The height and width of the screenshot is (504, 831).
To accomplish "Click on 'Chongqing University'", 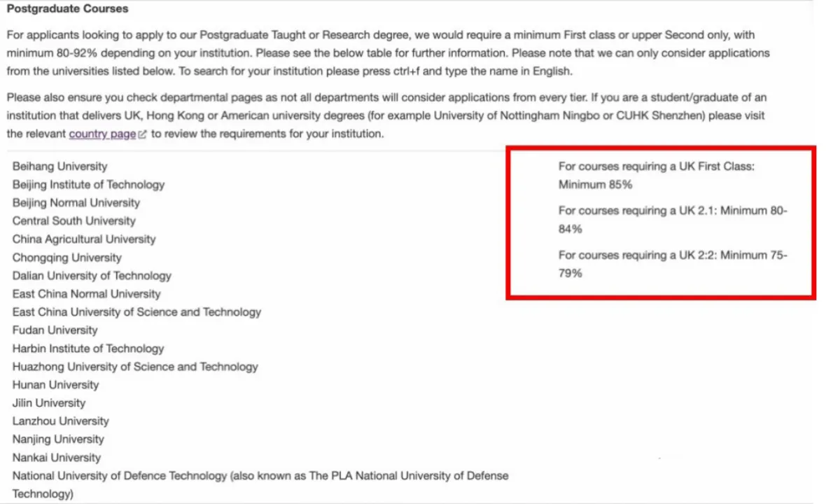I will 67,258.
